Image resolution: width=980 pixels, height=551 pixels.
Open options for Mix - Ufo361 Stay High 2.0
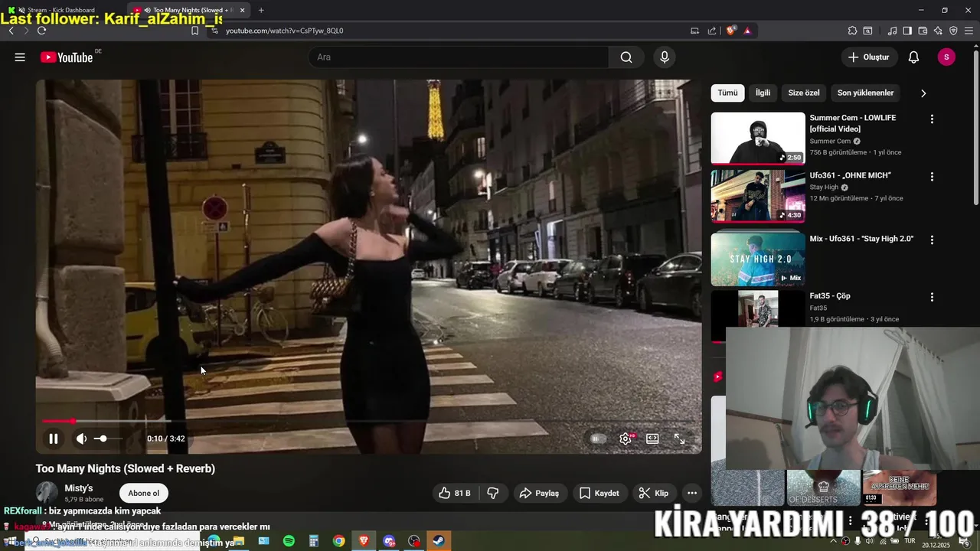tap(932, 240)
